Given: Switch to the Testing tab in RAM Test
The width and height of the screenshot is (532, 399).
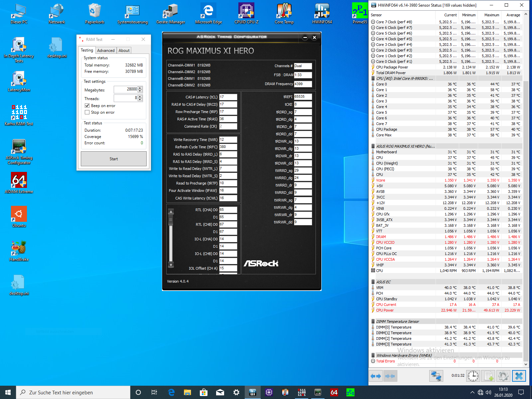Looking at the screenshot, I should pyautogui.click(x=87, y=50).
